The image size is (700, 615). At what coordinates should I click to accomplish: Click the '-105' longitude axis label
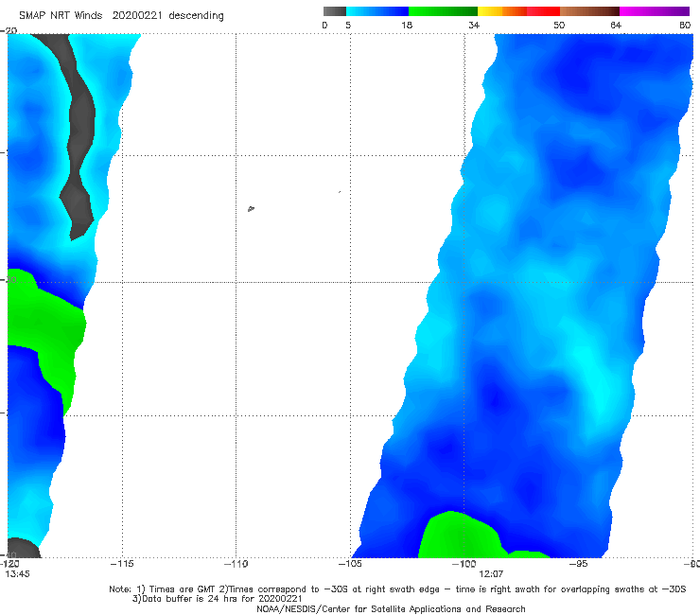(x=350, y=564)
